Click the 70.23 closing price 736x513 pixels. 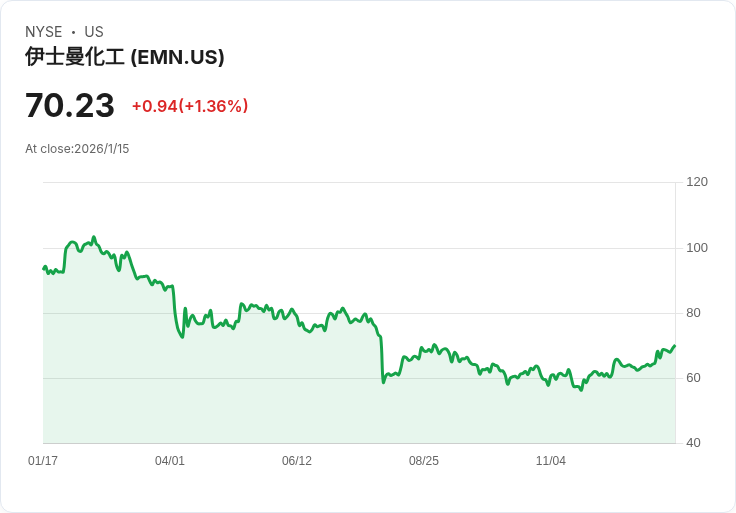[70, 105]
